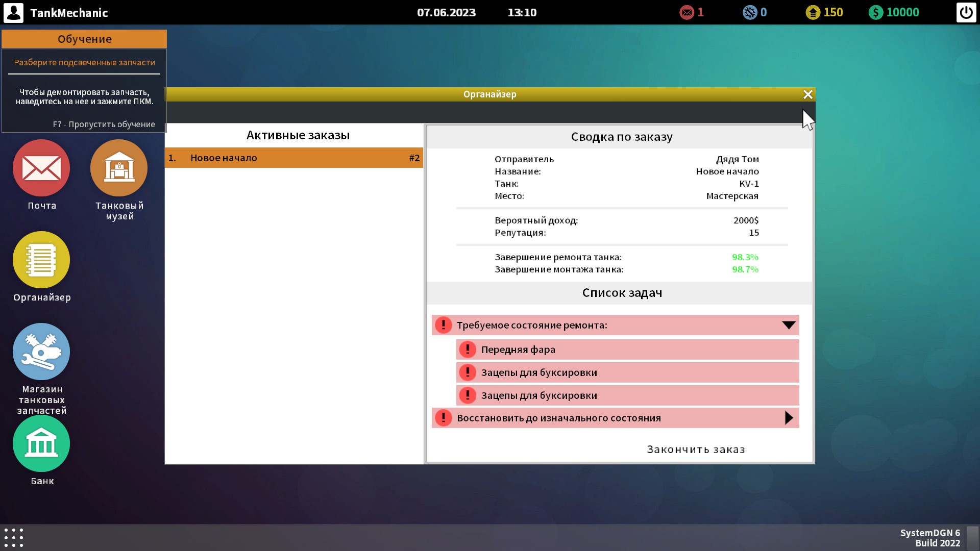Viewport: 980px width, 551px height.
Task: Click the 98.7% assembly completion value
Action: 745,269
